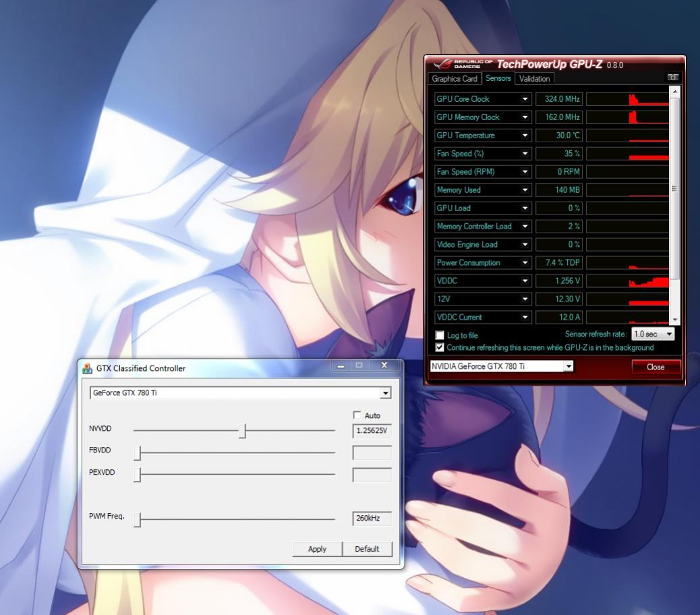Click the GPU-Z sensor list scrollbar thumb
700x615 pixels.
(x=674, y=189)
